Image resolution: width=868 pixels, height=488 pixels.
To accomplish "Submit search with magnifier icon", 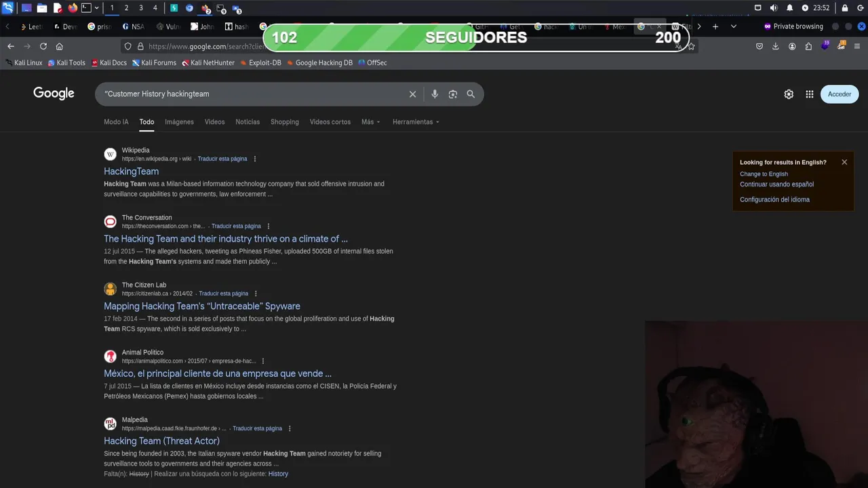I will point(471,94).
